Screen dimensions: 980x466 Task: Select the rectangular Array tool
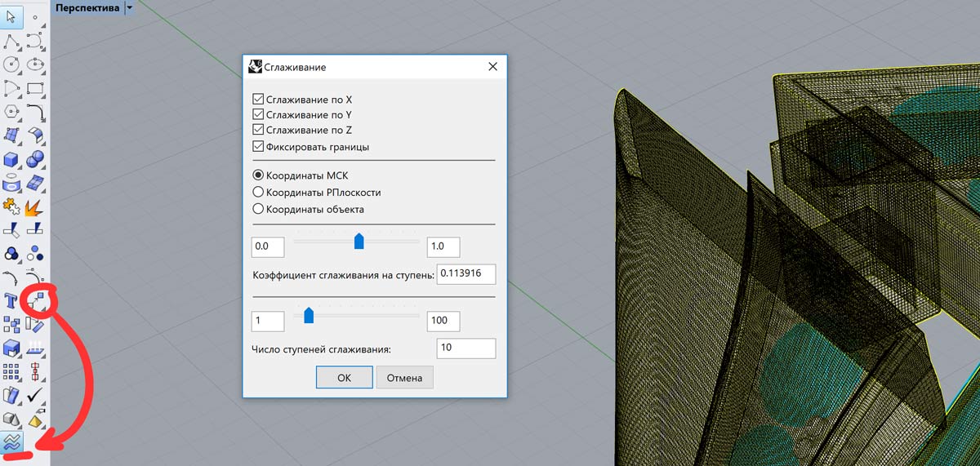pos(11,372)
